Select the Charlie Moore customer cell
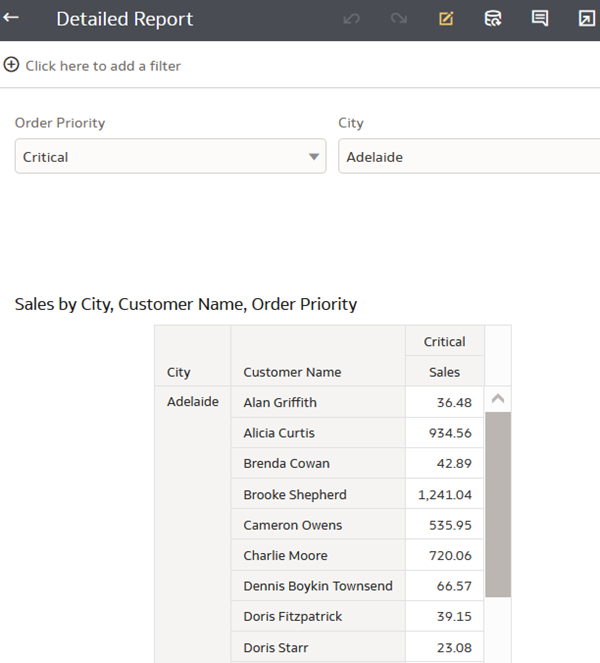The width and height of the screenshot is (600, 663). click(318, 555)
